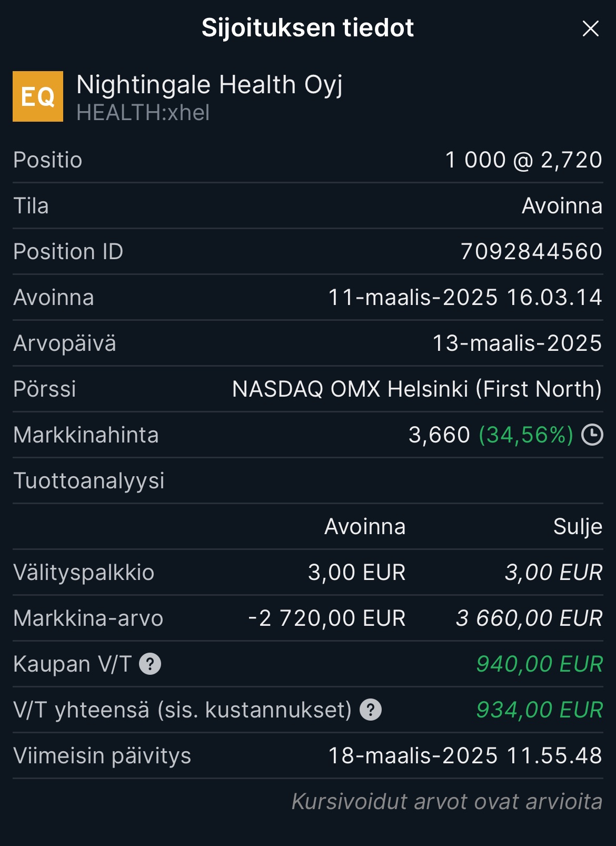This screenshot has height=846, width=616.
Task: Click the clock icon beside Markkinahinta
Action: pos(592,435)
